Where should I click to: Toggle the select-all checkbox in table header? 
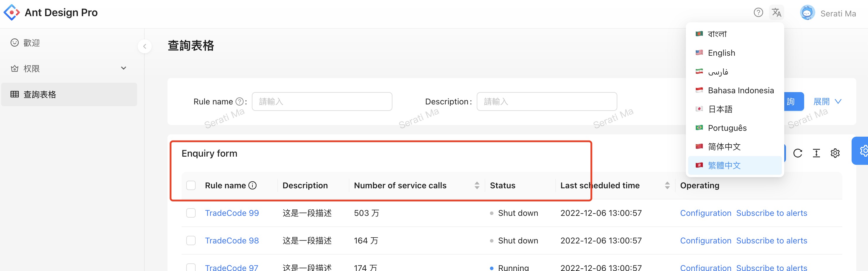[191, 185]
